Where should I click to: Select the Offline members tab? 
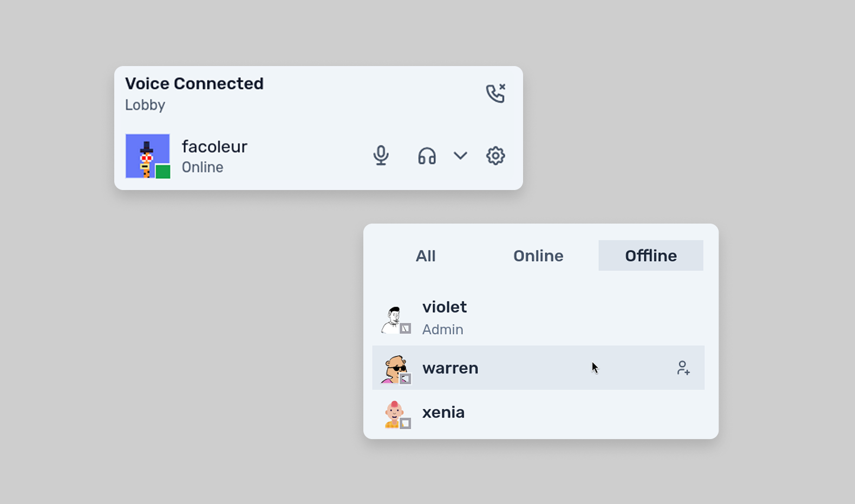651,256
